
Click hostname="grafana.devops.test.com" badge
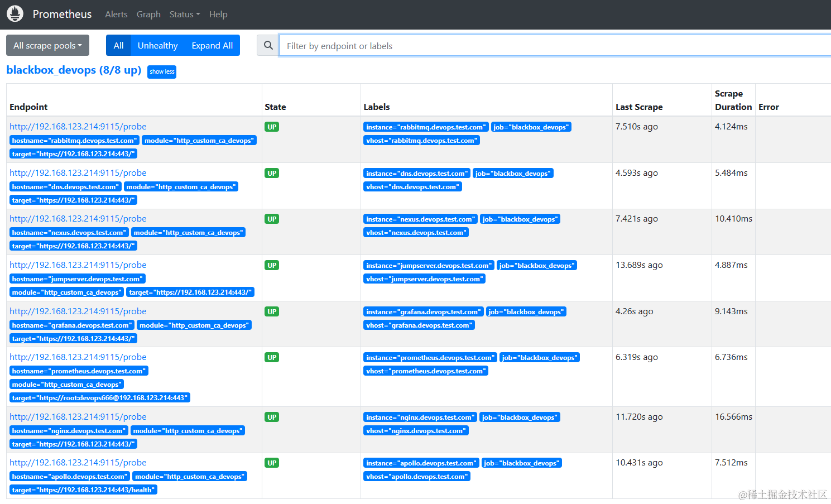click(72, 325)
